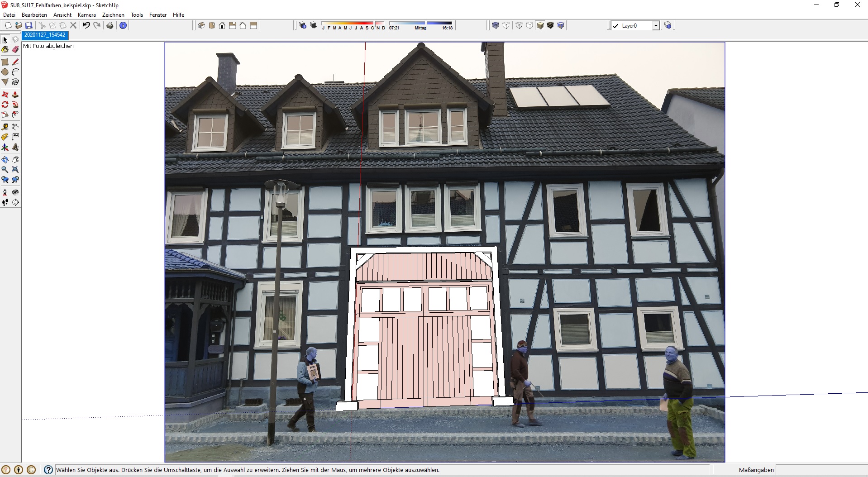Open the Fenster menu
The image size is (868, 477).
[158, 15]
